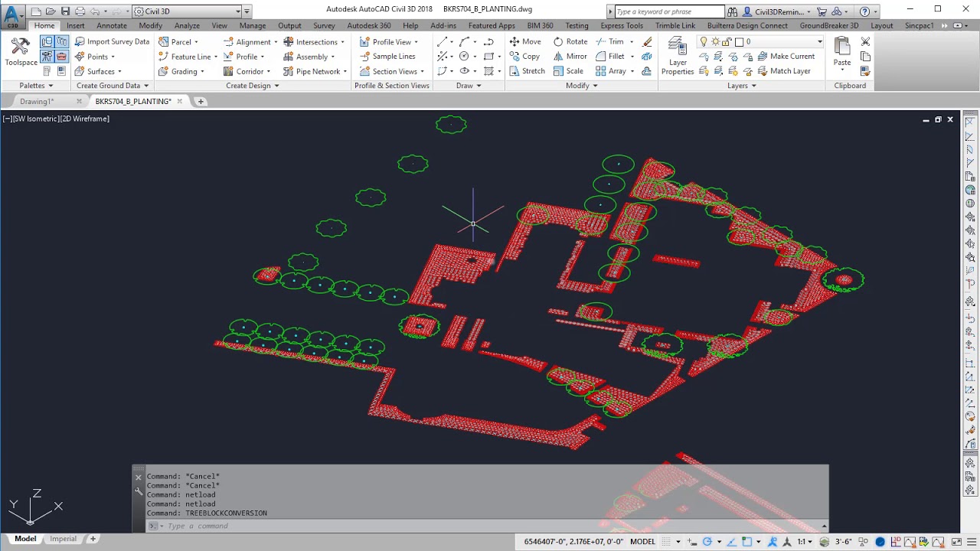Screen dimensions: 980x551
Task: Click the viewport controls SW Isometric label
Action: point(35,119)
